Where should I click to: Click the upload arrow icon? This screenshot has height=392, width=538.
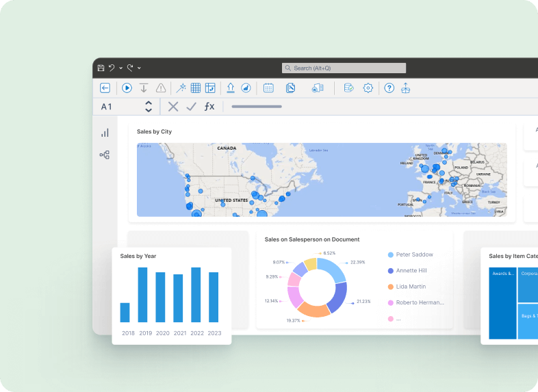click(231, 88)
